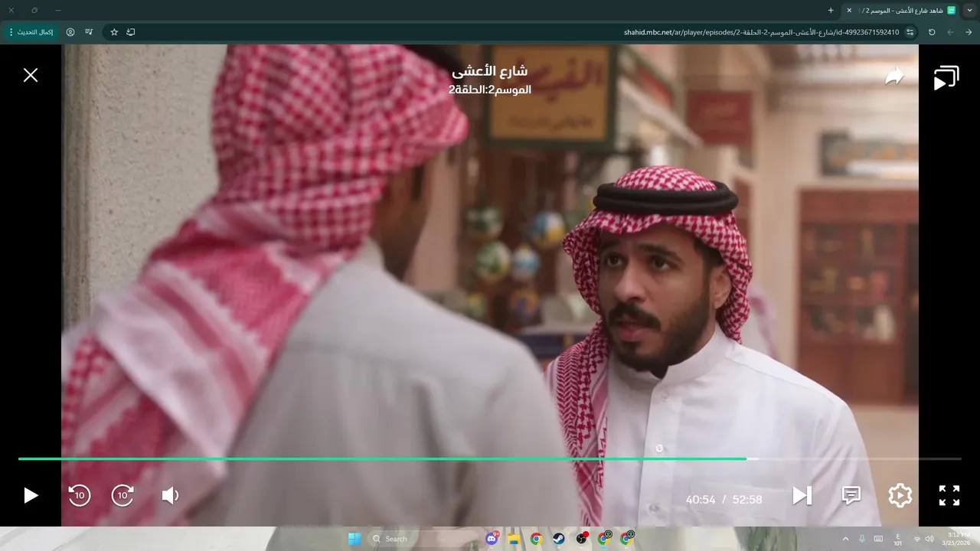Click the playhead end of the progress bar
980x551 pixels.
(x=746, y=458)
